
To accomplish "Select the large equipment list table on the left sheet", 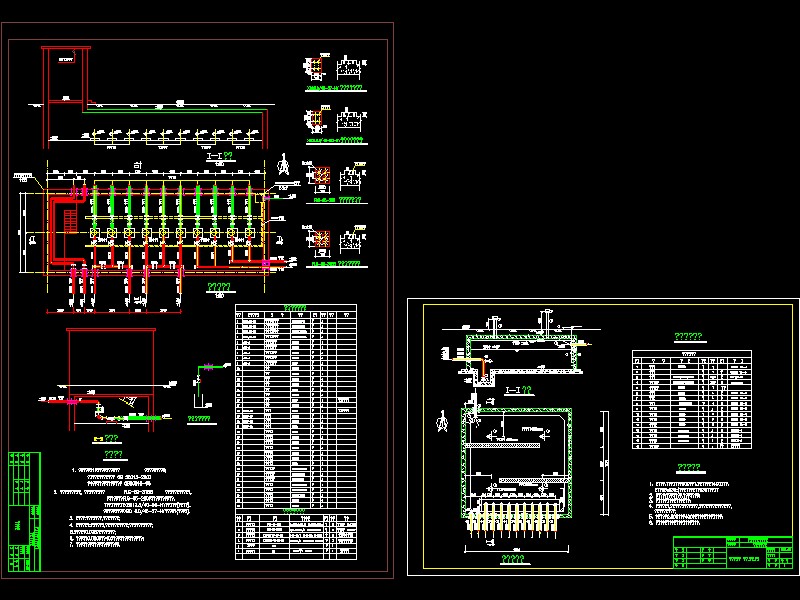I will click(296, 409).
